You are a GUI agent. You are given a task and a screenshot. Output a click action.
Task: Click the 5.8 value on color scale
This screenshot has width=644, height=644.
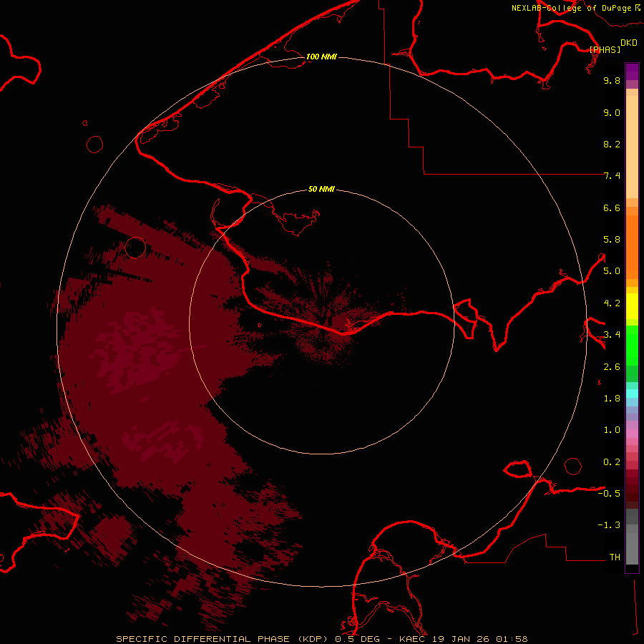tap(612, 240)
